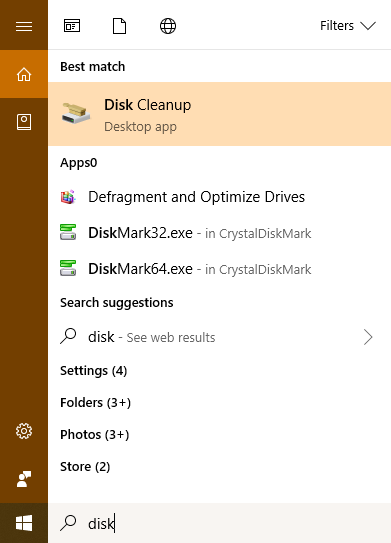Select the Home icon in the sidebar
391x543 pixels.
coord(24,74)
